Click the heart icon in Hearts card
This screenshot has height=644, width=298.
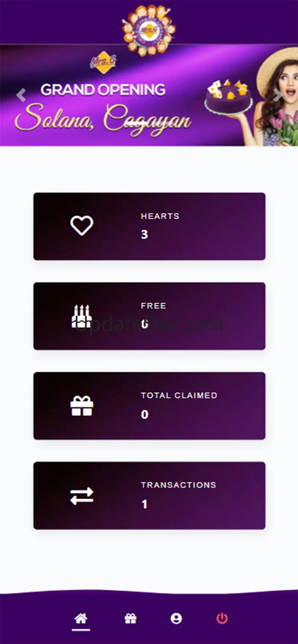82,225
